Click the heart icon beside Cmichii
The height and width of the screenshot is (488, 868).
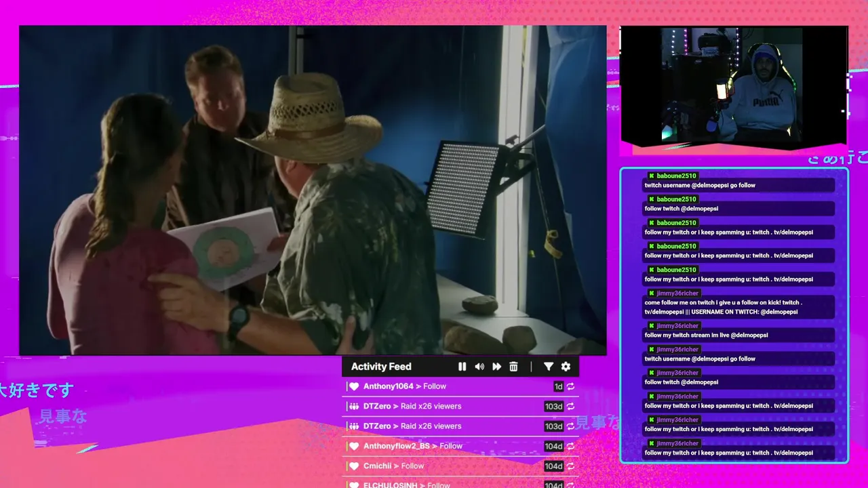click(x=353, y=466)
